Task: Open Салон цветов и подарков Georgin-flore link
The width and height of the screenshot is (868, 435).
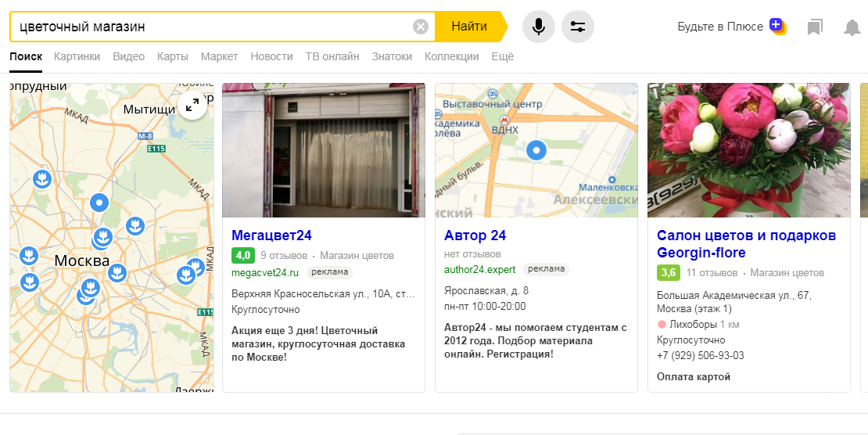Action: [746, 244]
